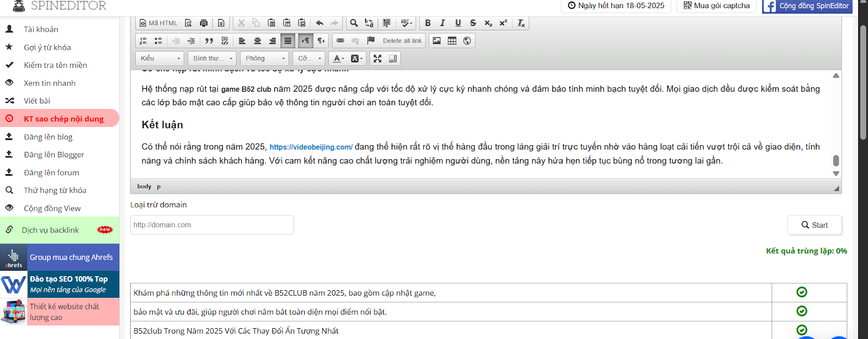The height and width of the screenshot is (339, 868).
Task: Click the Paste from Word icon
Action: coord(302,23)
